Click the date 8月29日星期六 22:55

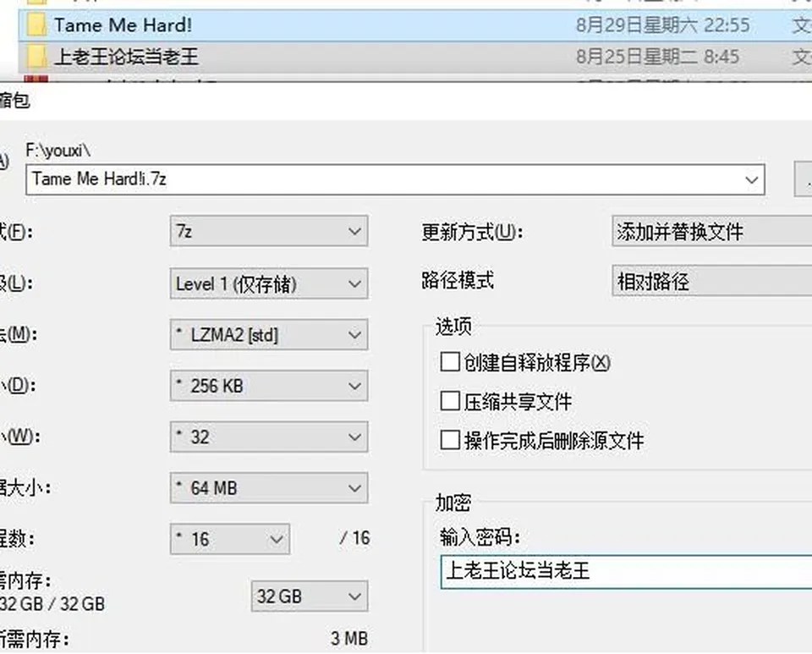point(663,25)
